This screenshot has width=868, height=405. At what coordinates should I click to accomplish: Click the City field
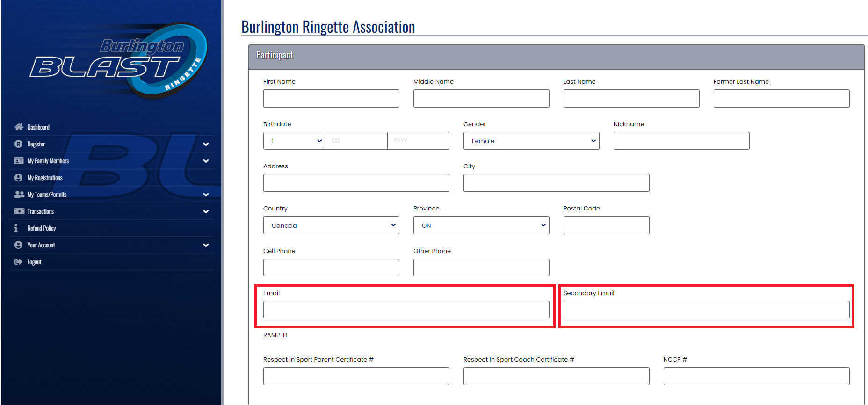coord(557,183)
